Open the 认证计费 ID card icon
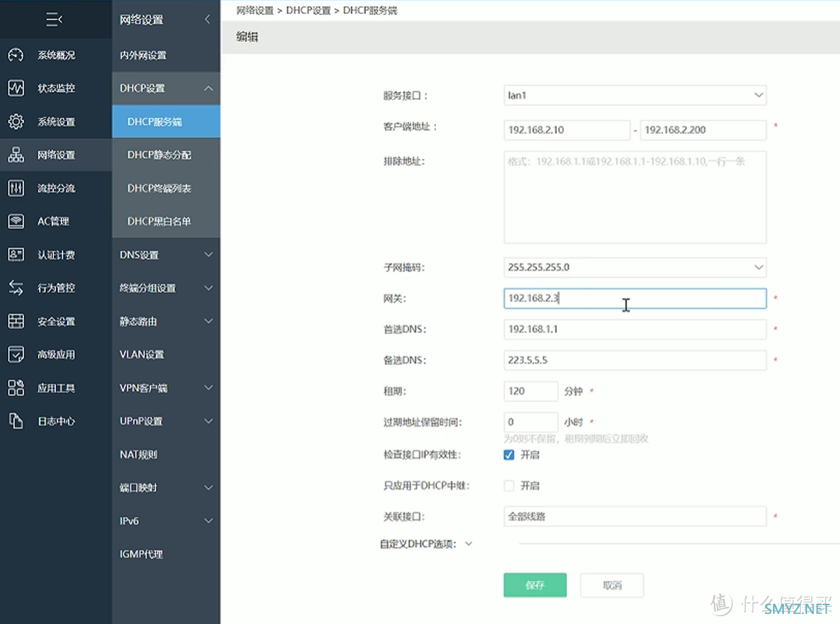 tap(16, 254)
